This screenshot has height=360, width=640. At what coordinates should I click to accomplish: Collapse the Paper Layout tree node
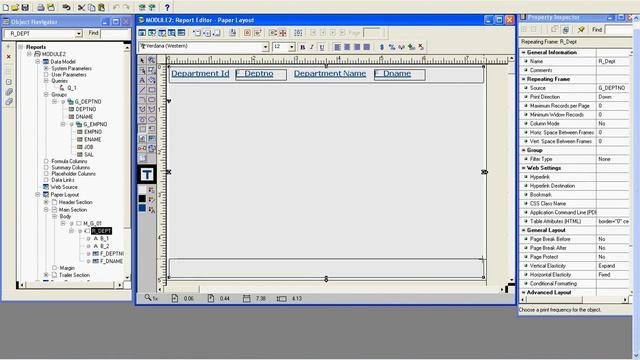coord(38,195)
